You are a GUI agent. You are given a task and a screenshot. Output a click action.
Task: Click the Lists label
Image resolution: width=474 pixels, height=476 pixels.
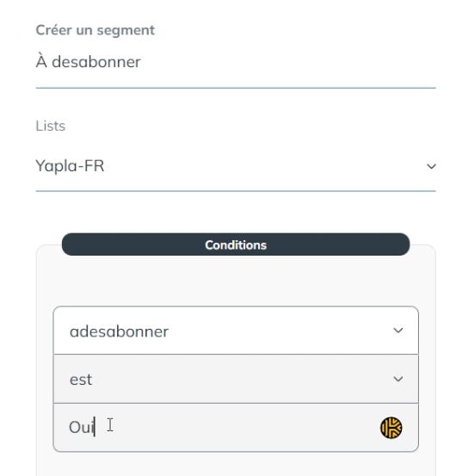51,126
